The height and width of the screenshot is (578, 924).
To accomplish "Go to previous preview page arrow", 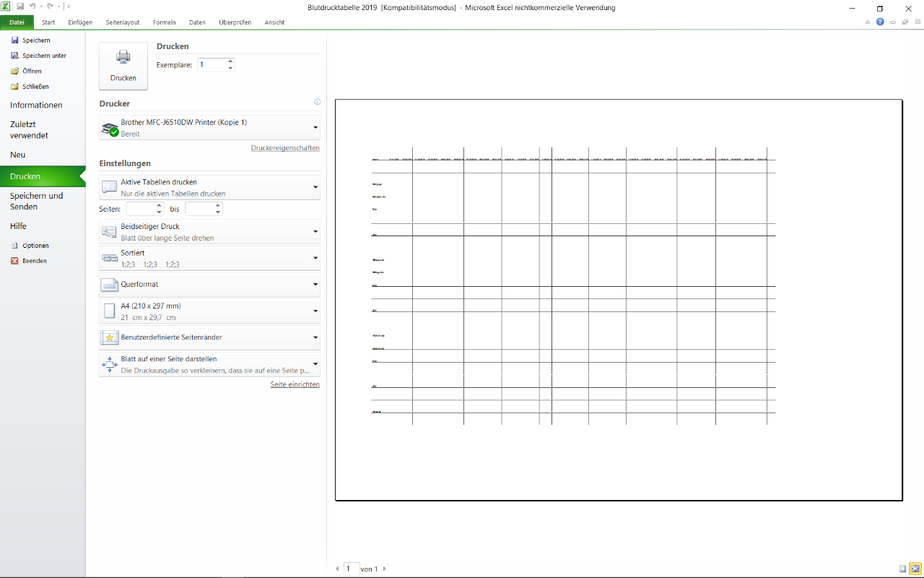I will pos(337,569).
